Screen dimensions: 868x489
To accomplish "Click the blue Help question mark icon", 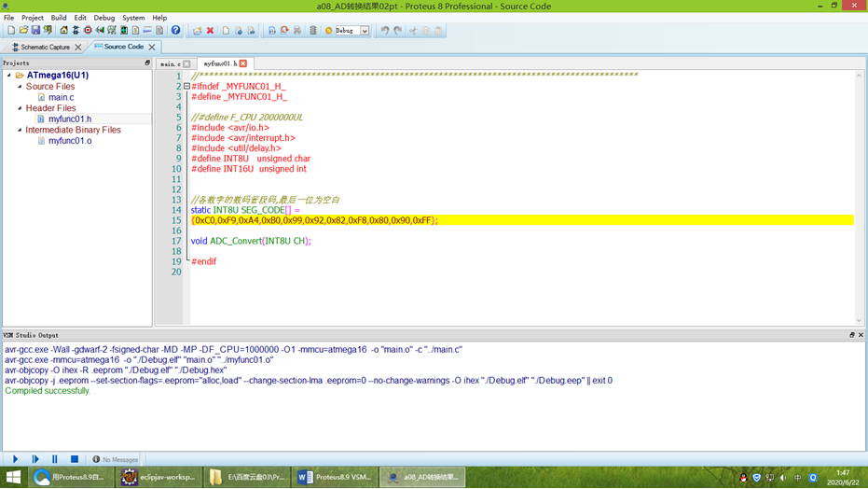I will [x=175, y=31].
